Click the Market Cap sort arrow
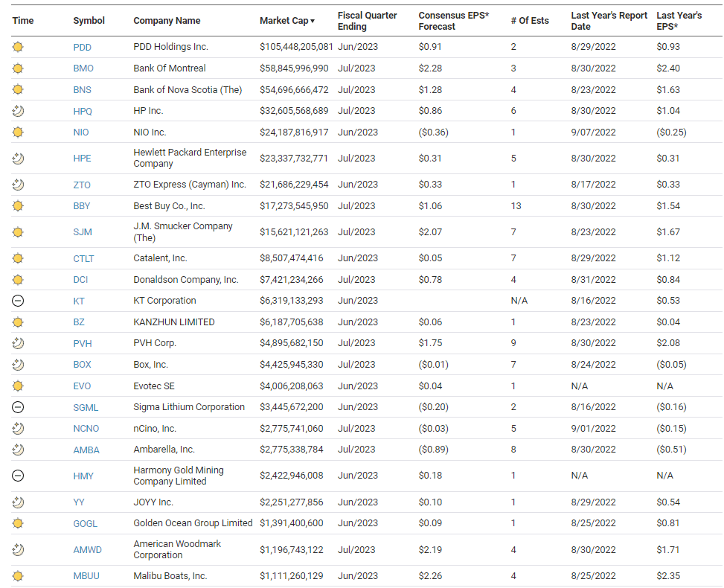Image resolution: width=724 pixels, height=588 pixels. [x=313, y=21]
